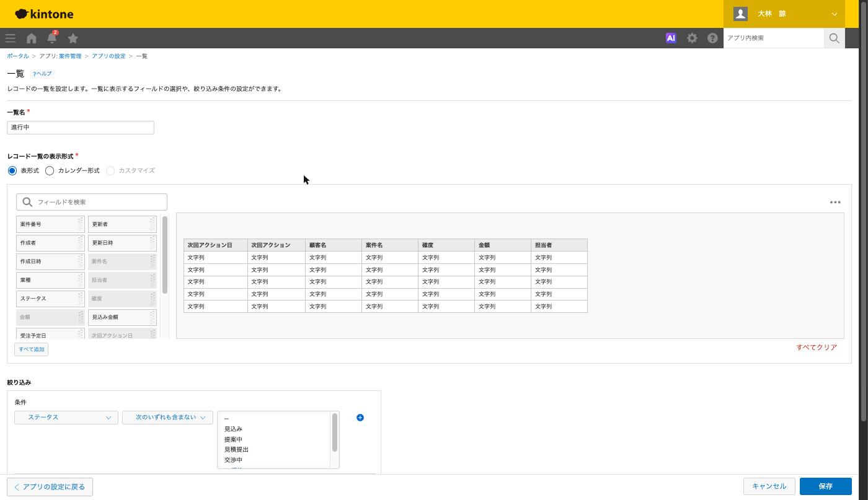The width and height of the screenshot is (868, 500).
Task: Click the 見込み金額 field drag handle
Action: point(153,317)
